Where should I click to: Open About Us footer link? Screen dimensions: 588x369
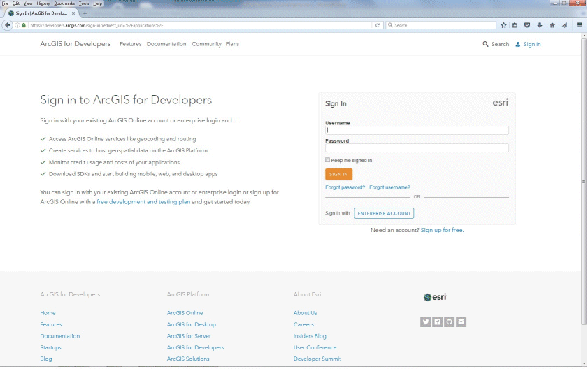pos(305,313)
